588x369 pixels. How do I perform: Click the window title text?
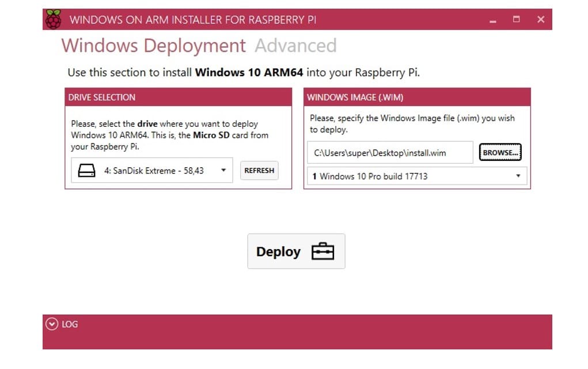[193, 20]
